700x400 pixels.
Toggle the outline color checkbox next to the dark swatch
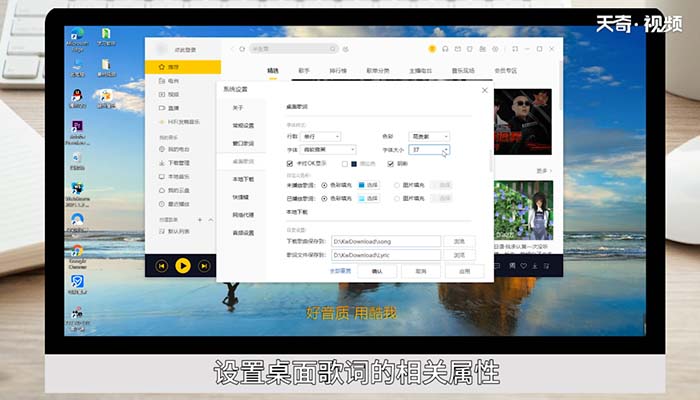[345, 164]
